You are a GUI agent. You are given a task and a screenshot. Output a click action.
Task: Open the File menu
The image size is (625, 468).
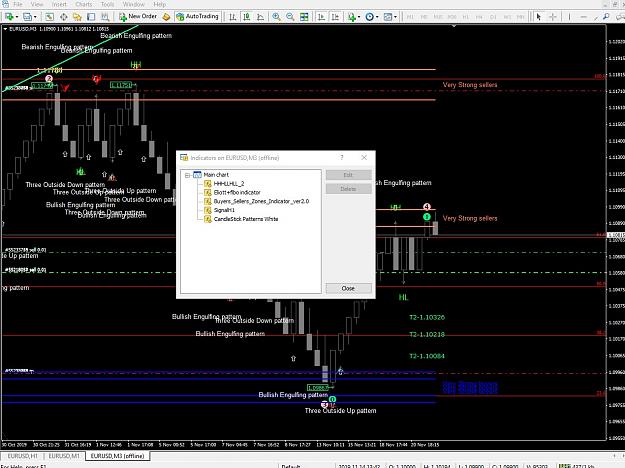coord(18,4)
